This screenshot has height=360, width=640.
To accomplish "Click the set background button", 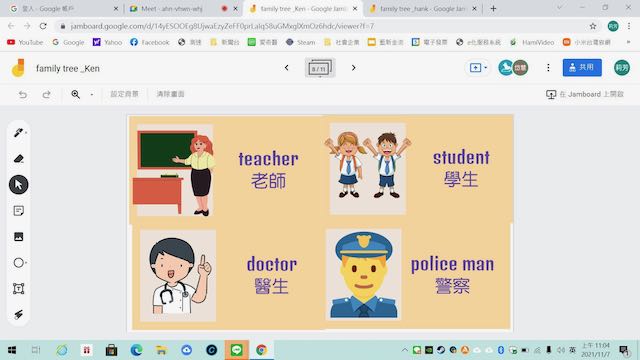I will (x=124, y=94).
